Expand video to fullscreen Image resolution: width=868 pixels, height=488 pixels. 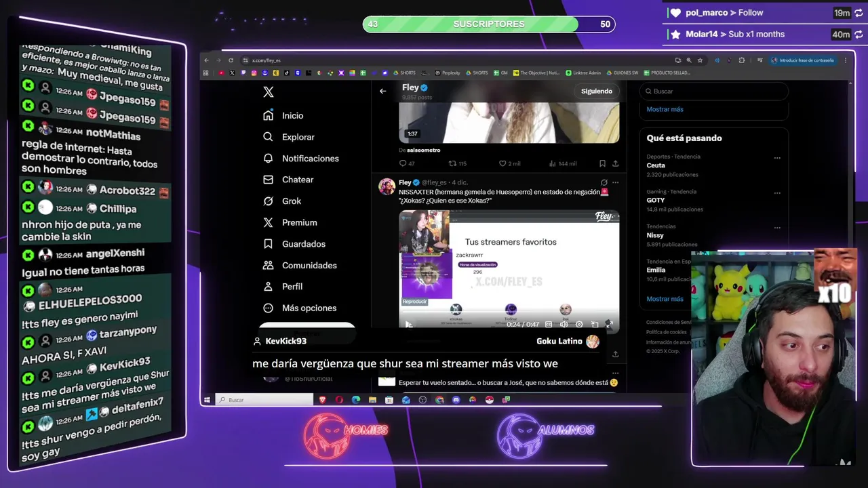(x=609, y=325)
